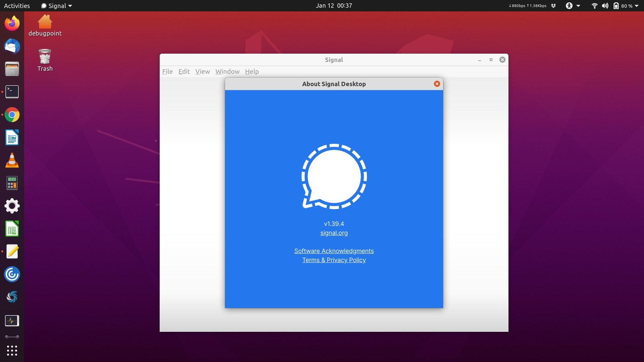Open Signal's File menu
Screen dimensions: 644x362
[167, 71]
